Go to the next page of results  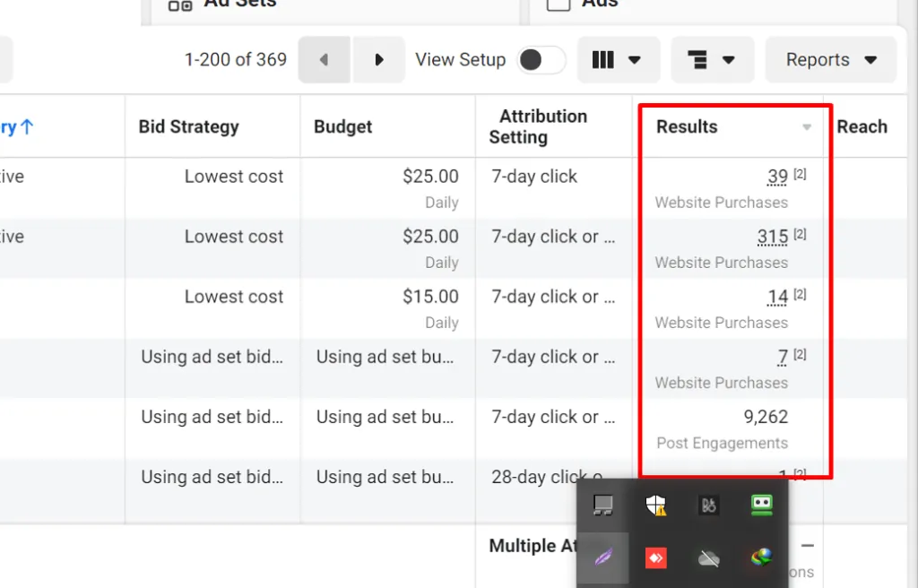click(x=378, y=60)
